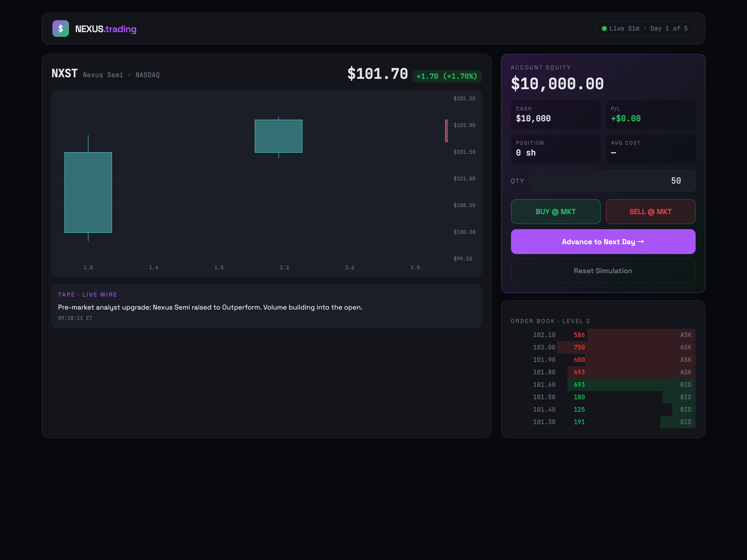Click the 101.90 ask row
This screenshot has height=560, width=747.
603,360
